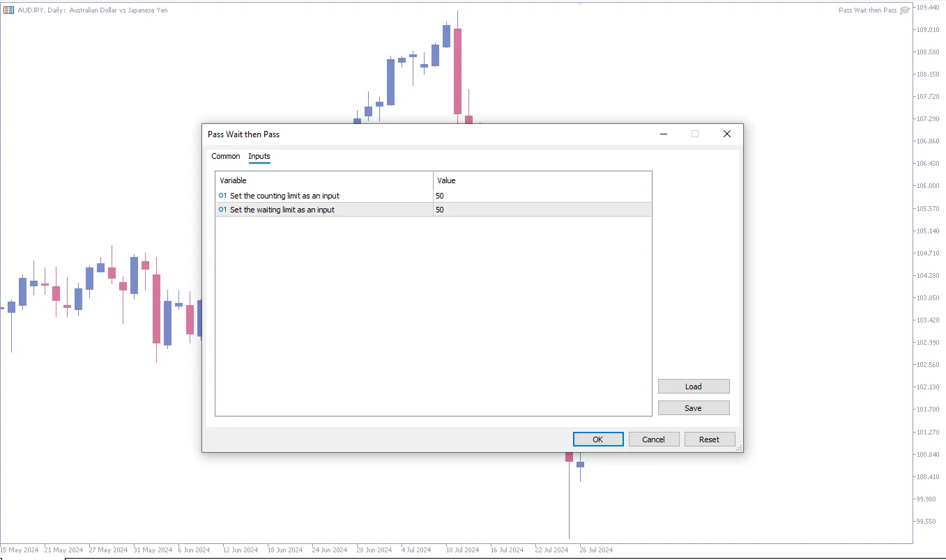The image size is (946, 560).
Task: Click the 106.000 price level on the axis
Action: tap(928, 186)
